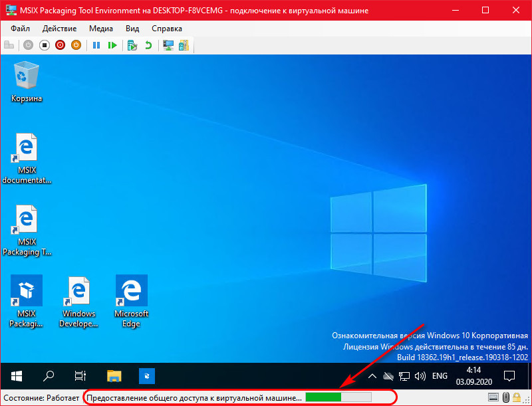Shut down VM with red power icon
The width and height of the screenshot is (532, 406).
(x=60, y=45)
